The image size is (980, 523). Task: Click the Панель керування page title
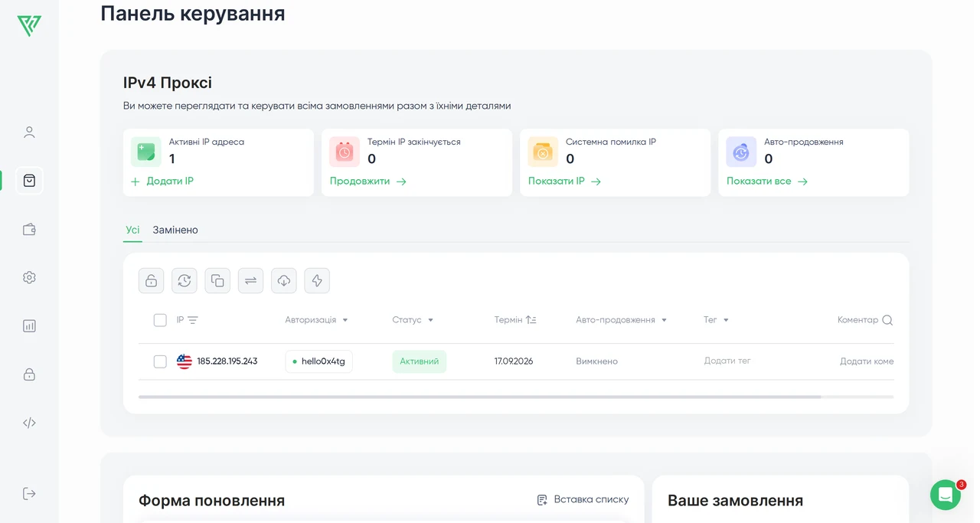193,13
